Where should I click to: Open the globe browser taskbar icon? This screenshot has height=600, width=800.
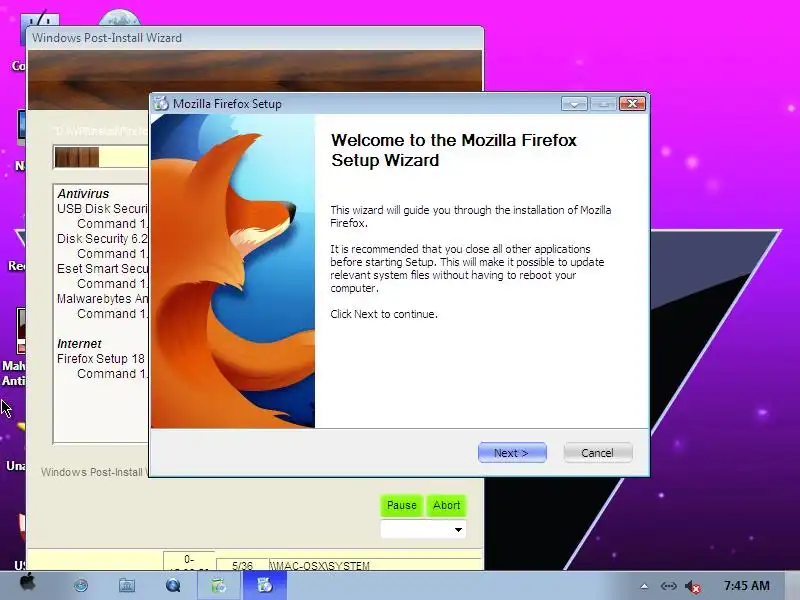point(81,585)
